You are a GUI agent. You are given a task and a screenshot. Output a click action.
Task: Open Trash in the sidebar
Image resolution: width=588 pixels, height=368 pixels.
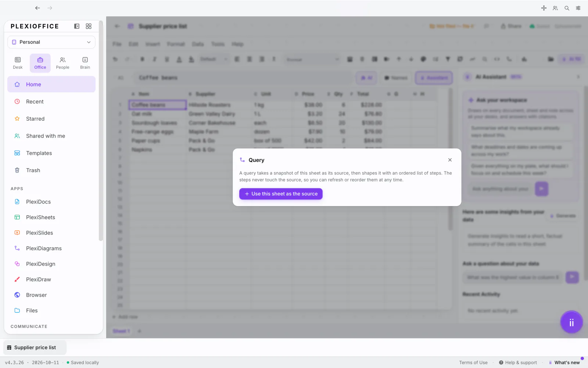tap(51, 170)
